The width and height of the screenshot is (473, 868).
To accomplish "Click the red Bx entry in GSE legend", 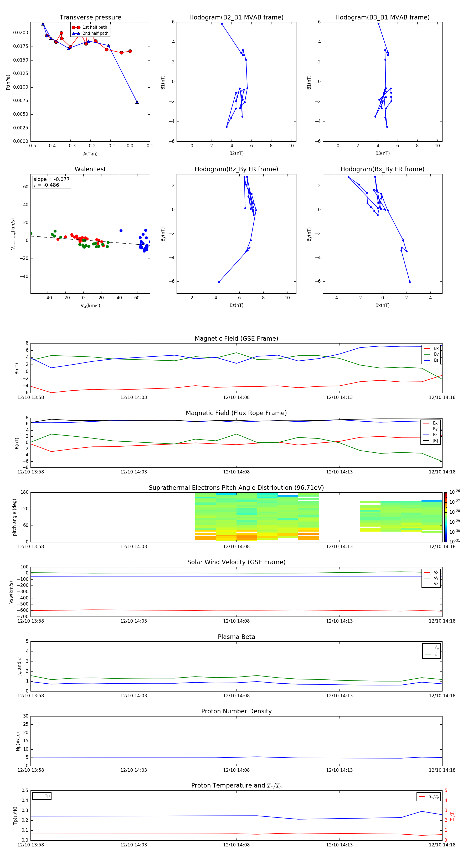I will 431,349.
